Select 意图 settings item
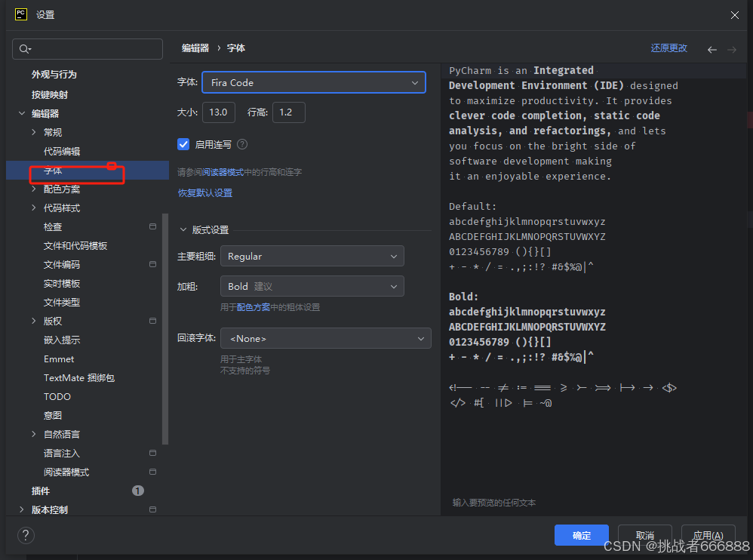The height and width of the screenshot is (560, 753). (x=52, y=415)
